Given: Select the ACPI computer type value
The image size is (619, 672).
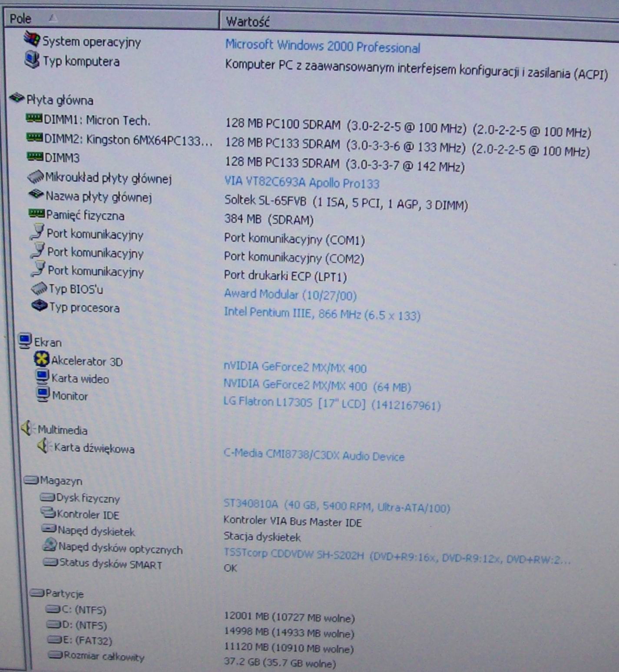Looking at the screenshot, I should pyautogui.click(x=416, y=70).
